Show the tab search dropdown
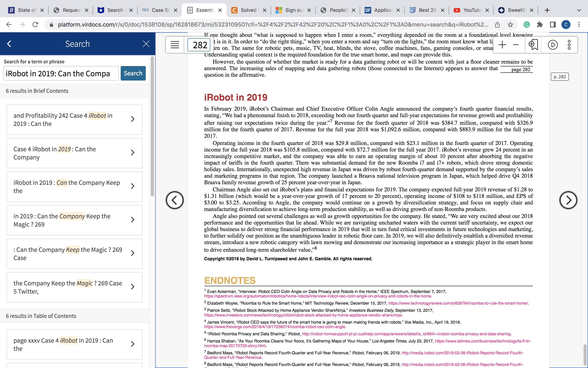The width and height of the screenshot is (588, 368). [x=579, y=10]
